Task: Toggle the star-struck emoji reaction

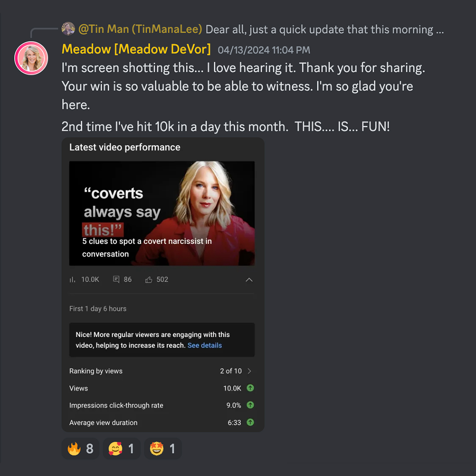Action: pyautogui.click(x=163, y=448)
